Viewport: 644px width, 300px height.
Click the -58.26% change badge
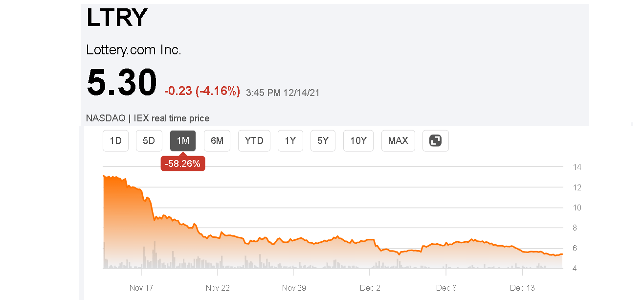click(182, 163)
